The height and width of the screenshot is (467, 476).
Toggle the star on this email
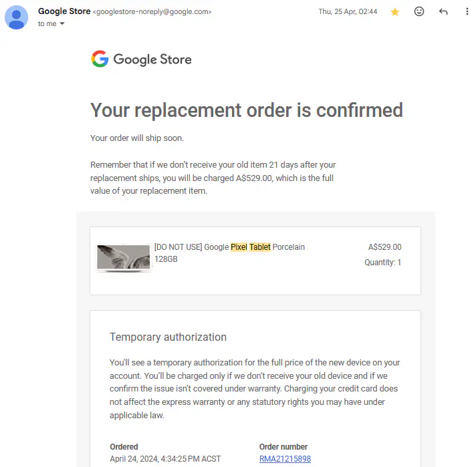click(x=395, y=12)
